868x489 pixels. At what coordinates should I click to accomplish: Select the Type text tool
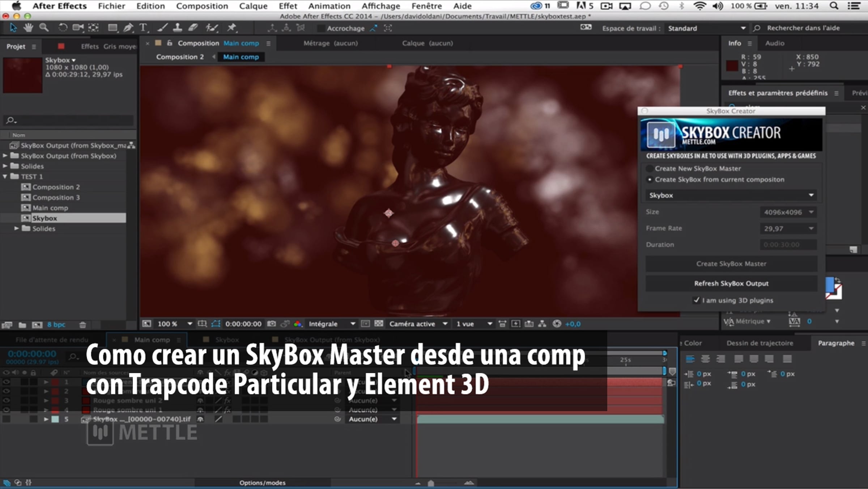(x=143, y=28)
